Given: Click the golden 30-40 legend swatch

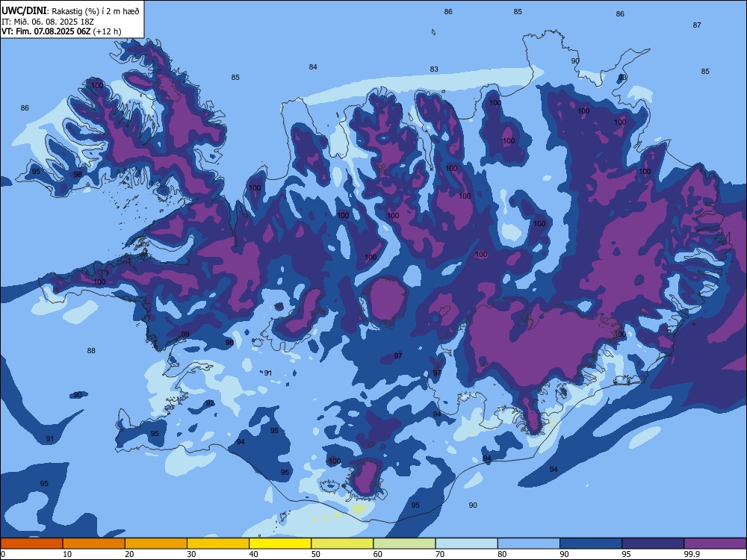Looking at the screenshot, I should click(218, 544).
